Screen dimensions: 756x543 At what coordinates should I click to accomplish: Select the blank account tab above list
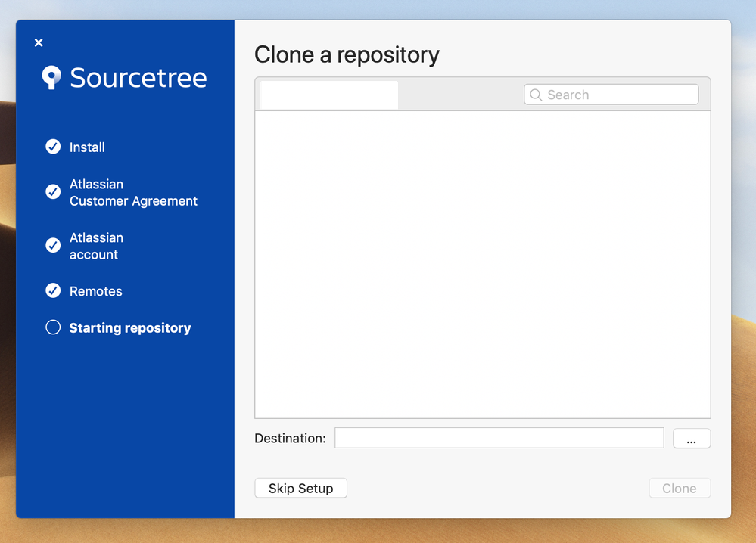pos(329,95)
